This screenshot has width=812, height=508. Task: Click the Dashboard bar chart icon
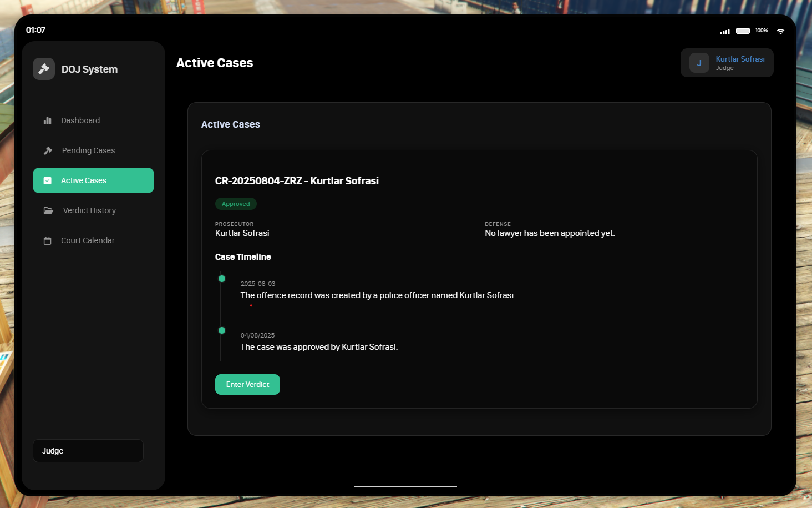(48, 120)
